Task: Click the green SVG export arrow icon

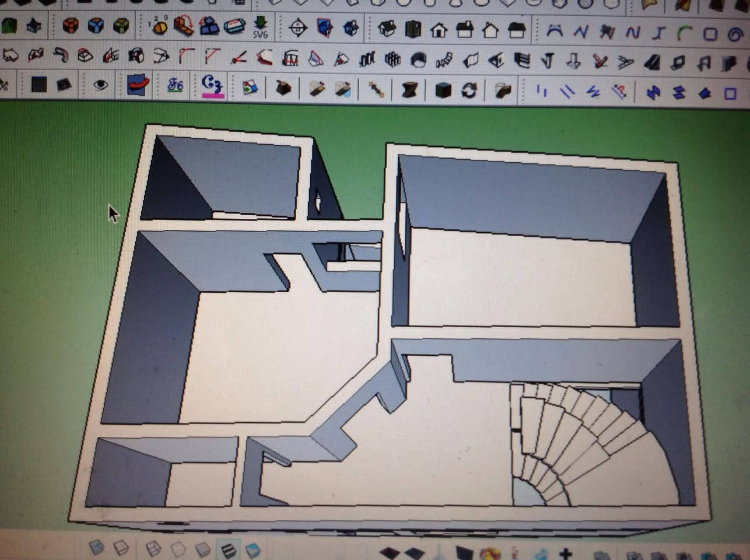Action: (260, 27)
